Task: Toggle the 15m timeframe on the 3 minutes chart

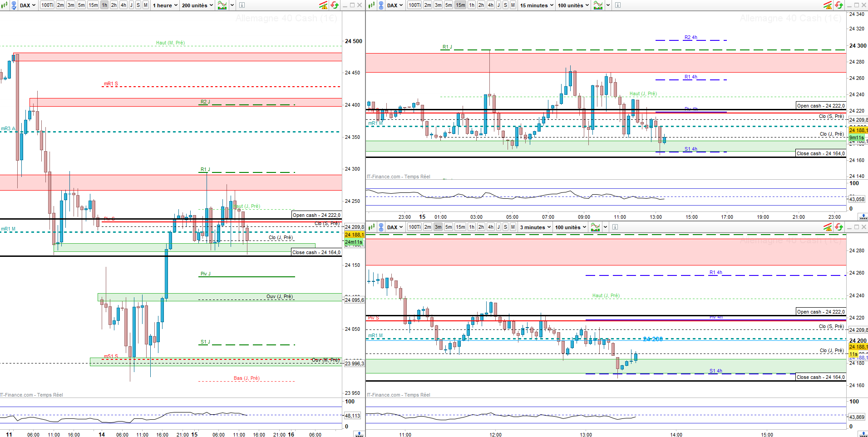Action: (x=460, y=227)
